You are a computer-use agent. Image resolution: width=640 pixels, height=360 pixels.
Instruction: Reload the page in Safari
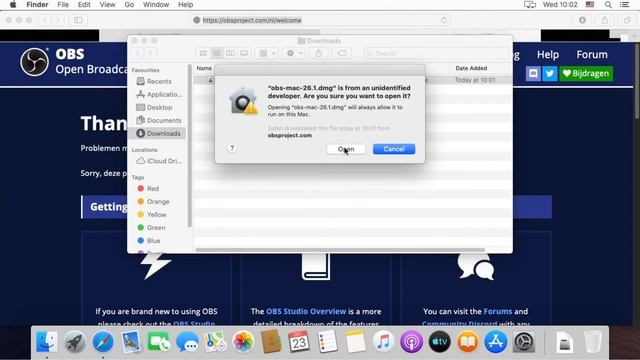(x=444, y=20)
